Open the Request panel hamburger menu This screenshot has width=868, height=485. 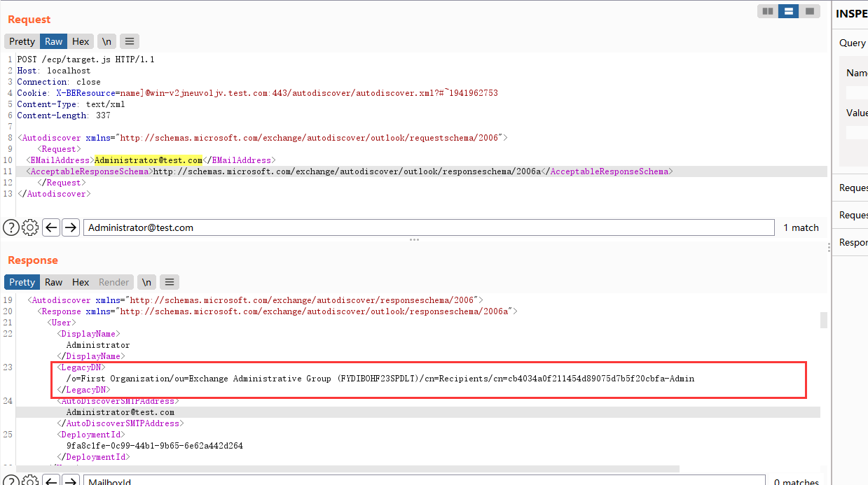[130, 41]
